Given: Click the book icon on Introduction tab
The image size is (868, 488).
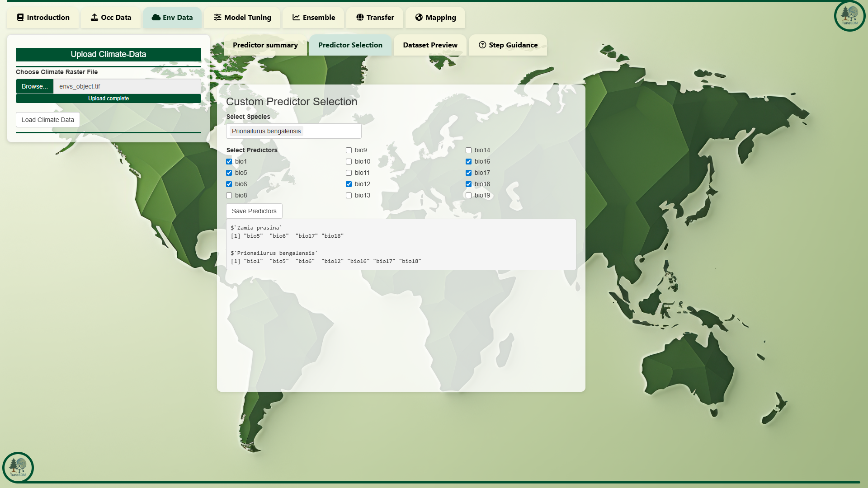Looking at the screenshot, I should [x=20, y=18].
